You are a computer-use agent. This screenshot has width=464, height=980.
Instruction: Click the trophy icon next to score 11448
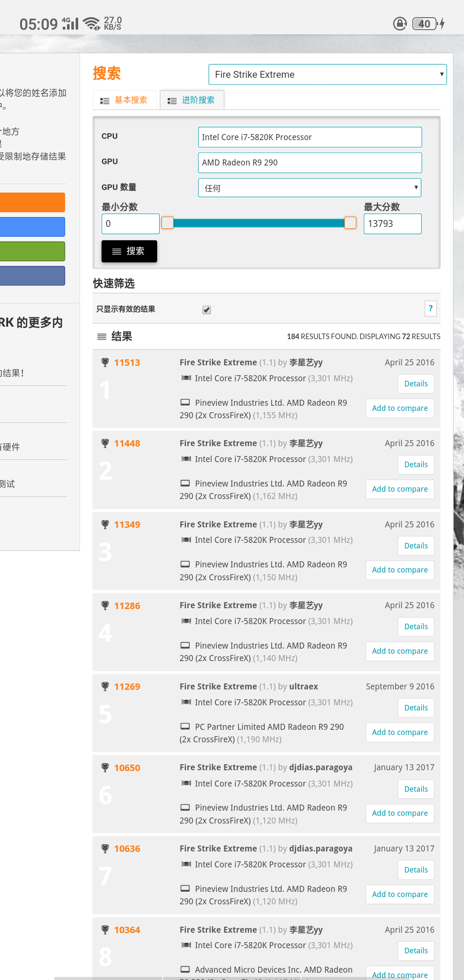pos(105,443)
